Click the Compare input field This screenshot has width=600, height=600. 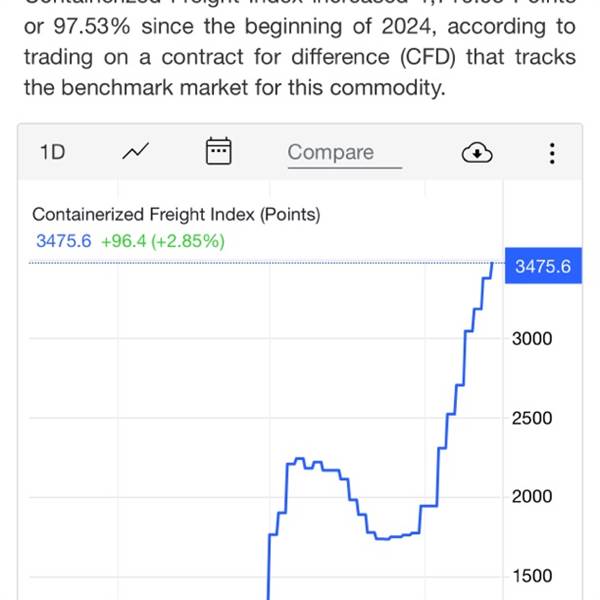click(x=345, y=154)
